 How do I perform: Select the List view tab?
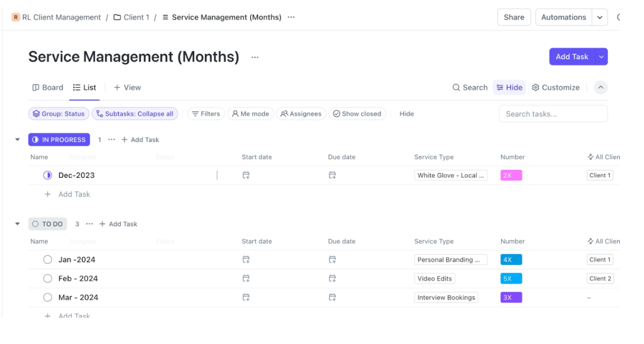85,88
